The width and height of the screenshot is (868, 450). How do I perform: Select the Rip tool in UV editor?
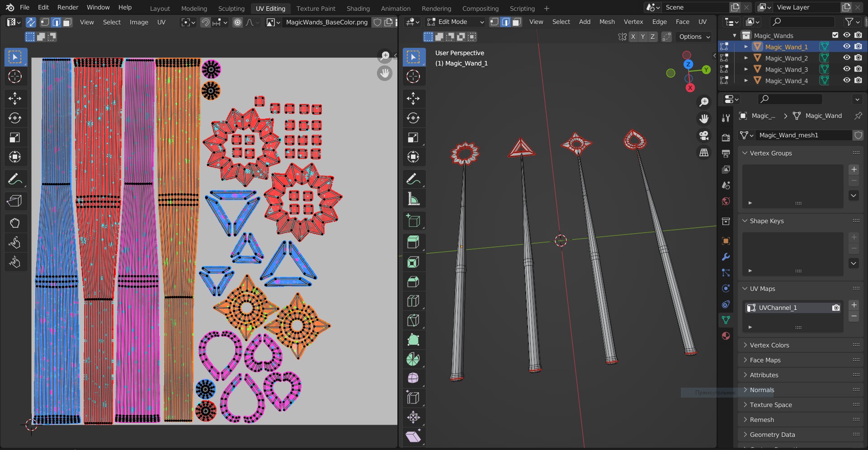(15, 201)
